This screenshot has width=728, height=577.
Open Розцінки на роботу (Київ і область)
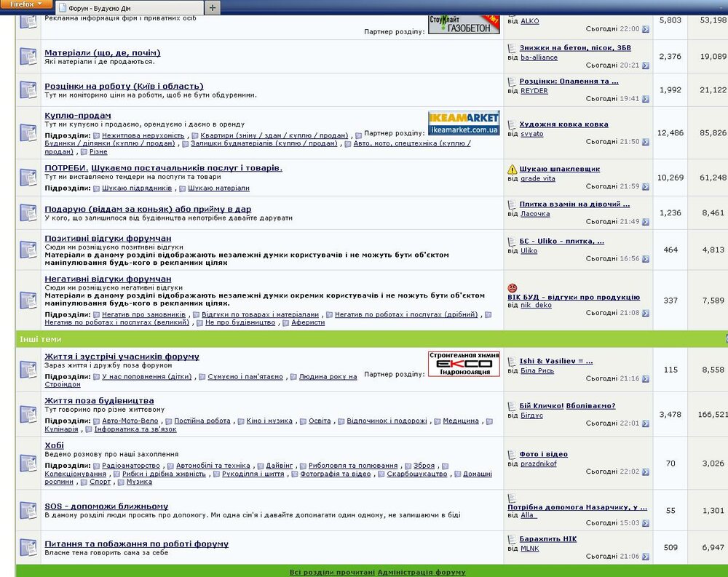(124, 86)
